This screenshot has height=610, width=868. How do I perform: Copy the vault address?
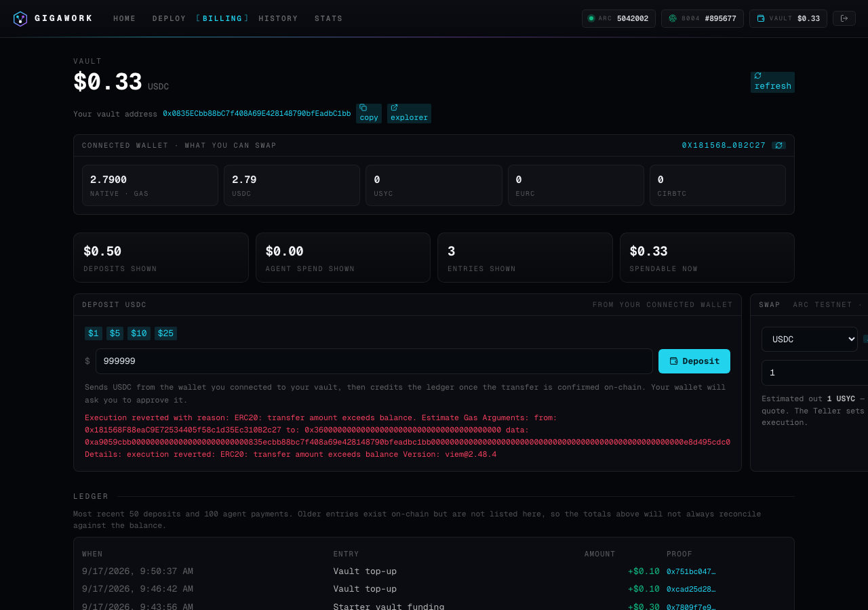(x=369, y=113)
